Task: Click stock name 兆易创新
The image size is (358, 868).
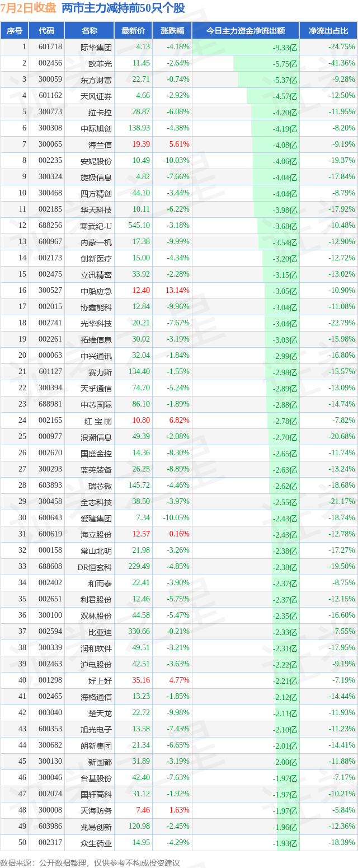Action: click(x=96, y=827)
